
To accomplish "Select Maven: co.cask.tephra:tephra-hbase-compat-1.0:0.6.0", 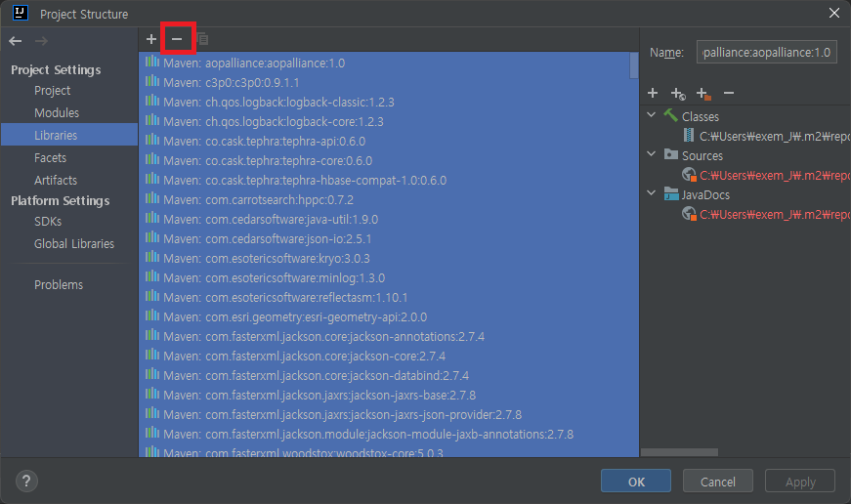I will tap(389, 180).
